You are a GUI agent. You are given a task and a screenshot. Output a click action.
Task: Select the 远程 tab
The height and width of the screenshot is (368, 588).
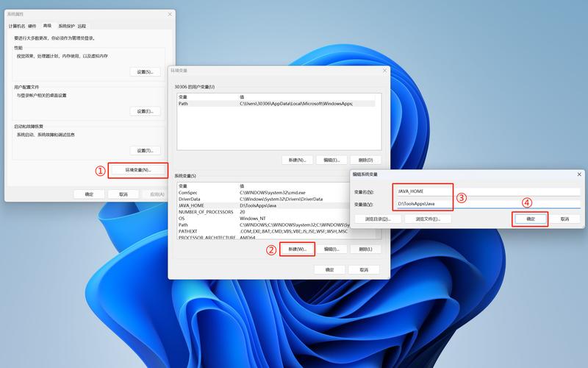pyautogui.click(x=82, y=26)
